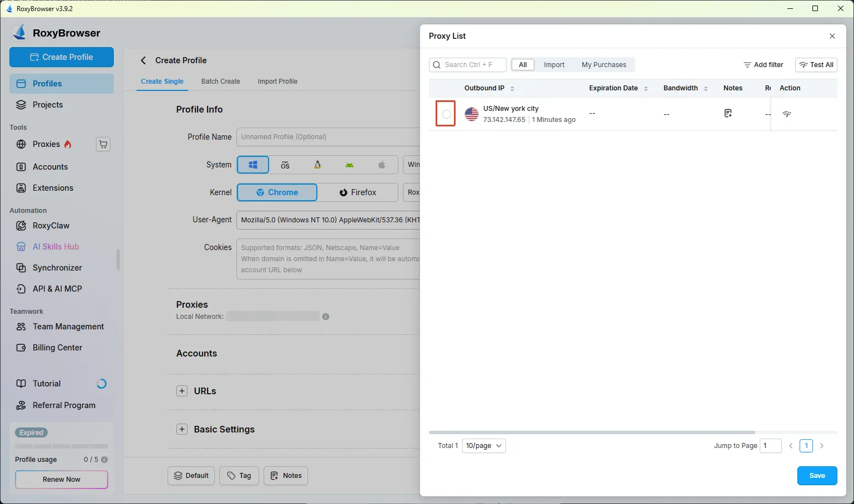Go back using the Create Profile arrow
This screenshot has height=504, width=854.
(143, 60)
